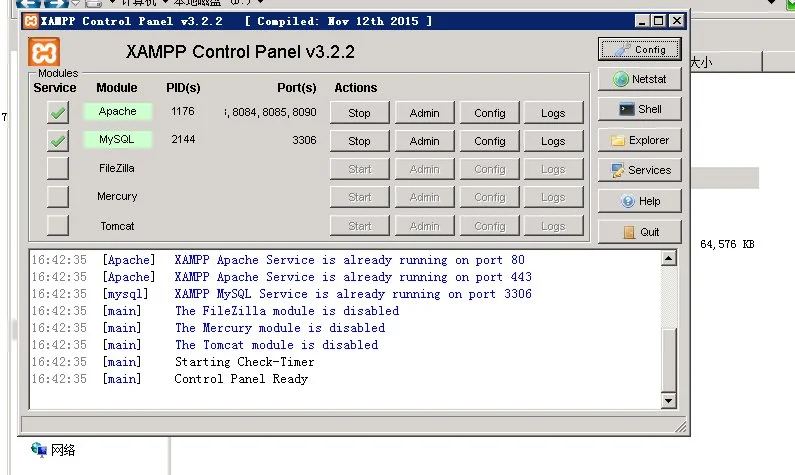Open Netstat from the right sidebar
Image resolution: width=795 pixels, height=475 pixels.
pos(640,79)
